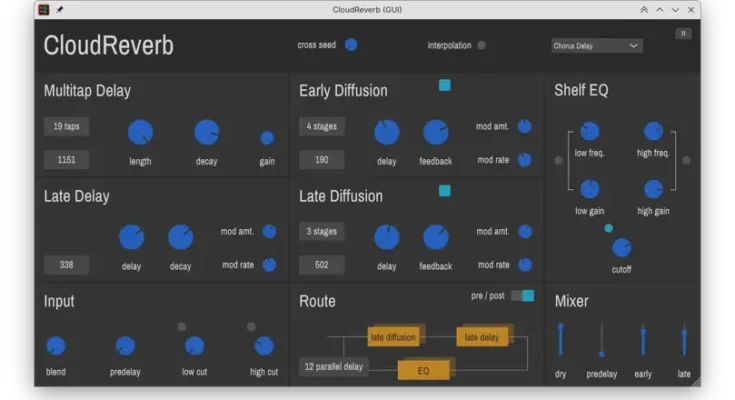The width and height of the screenshot is (735, 400).
Task: Click the Late Delay delay knob
Action: point(131,237)
